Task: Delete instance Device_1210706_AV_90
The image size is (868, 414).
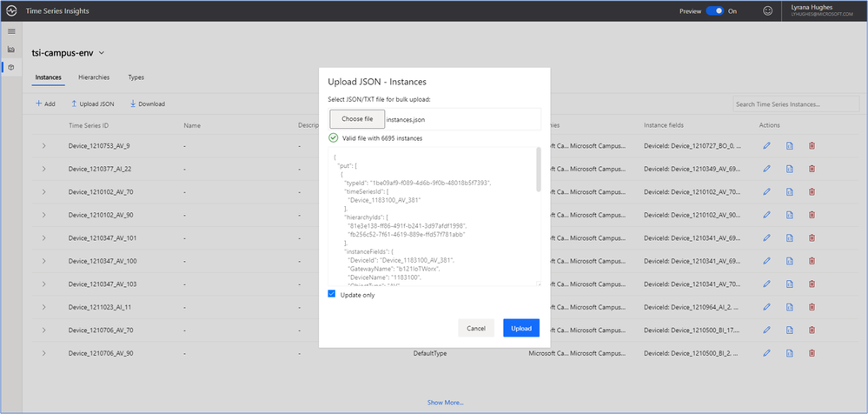Action: (812, 352)
